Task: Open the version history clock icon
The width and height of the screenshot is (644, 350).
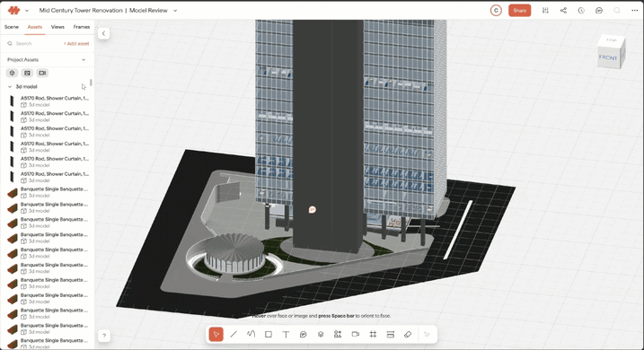Action: click(581, 11)
